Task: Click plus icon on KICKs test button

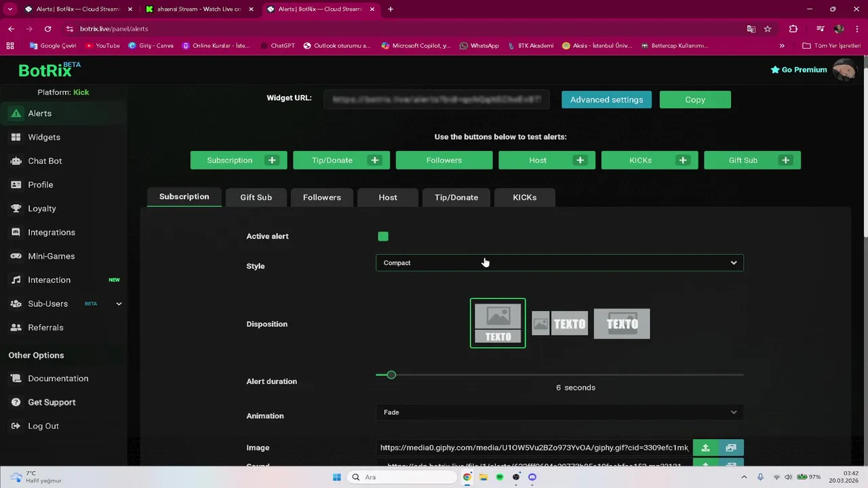Action: pyautogui.click(x=683, y=160)
